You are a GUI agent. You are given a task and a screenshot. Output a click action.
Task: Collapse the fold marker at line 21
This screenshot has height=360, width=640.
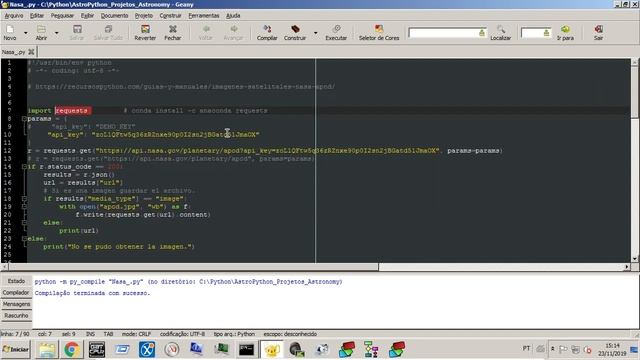tap(24, 222)
